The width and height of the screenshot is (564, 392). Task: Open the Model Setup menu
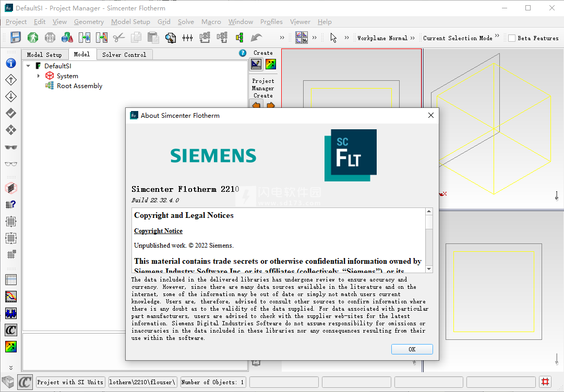130,22
